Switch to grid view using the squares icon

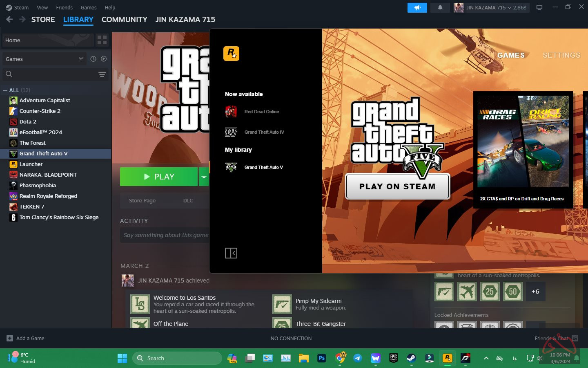(102, 40)
